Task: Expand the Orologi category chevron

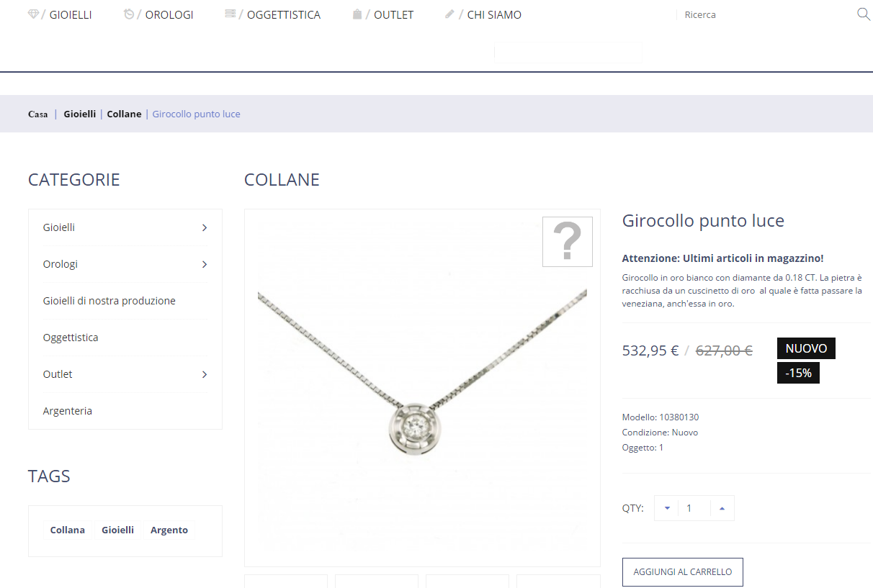Action: pyautogui.click(x=205, y=264)
